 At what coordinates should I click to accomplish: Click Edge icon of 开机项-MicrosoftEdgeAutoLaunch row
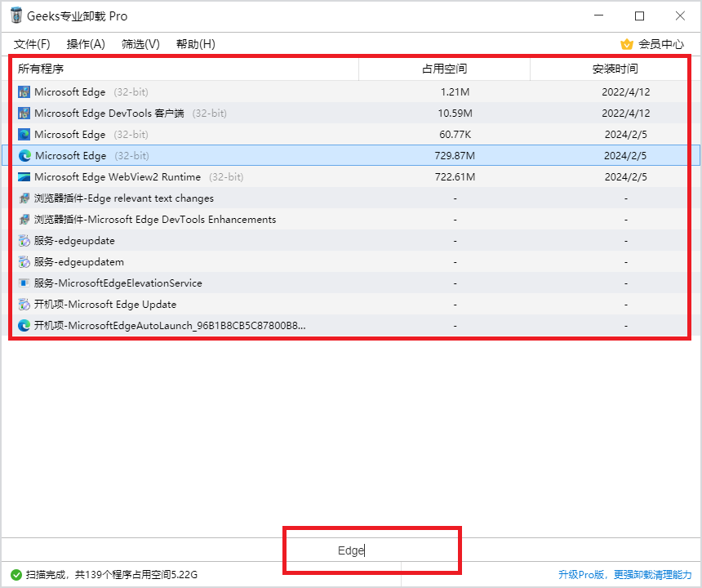(24, 326)
